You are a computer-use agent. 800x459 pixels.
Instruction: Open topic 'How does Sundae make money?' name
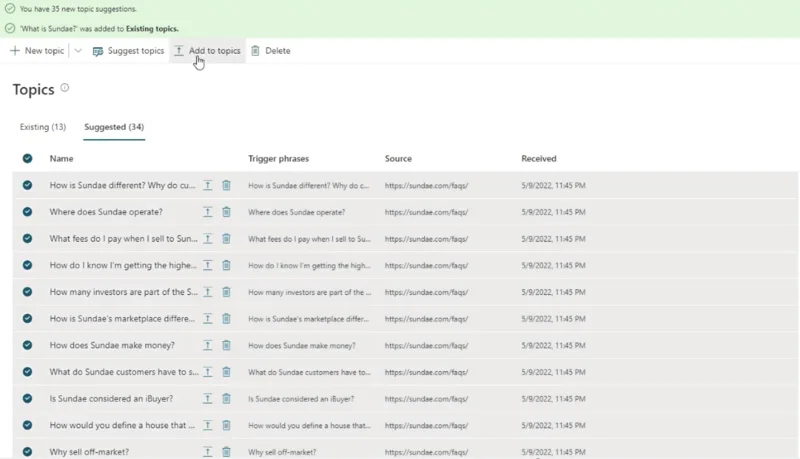click(112, 345)
